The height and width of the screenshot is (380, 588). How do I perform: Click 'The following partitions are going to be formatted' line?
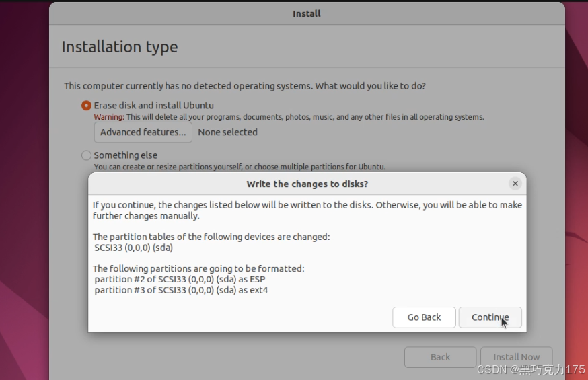[198, 269]
